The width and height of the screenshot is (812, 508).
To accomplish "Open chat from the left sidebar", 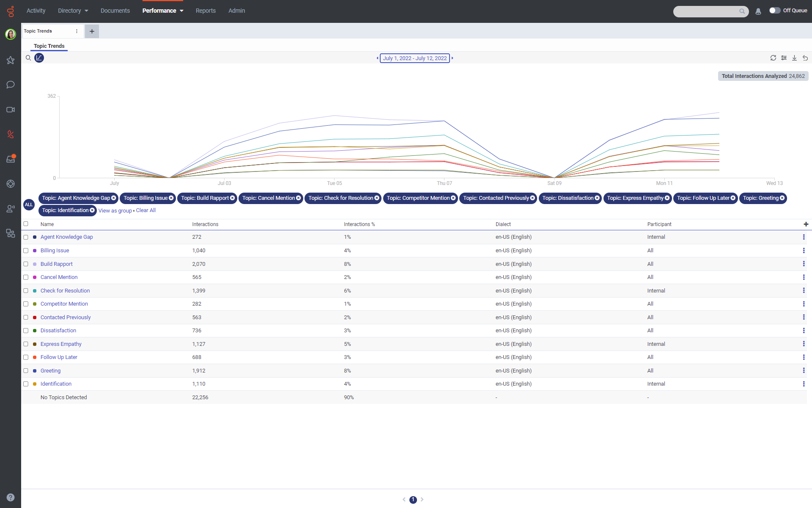I will tap(10, 85).
